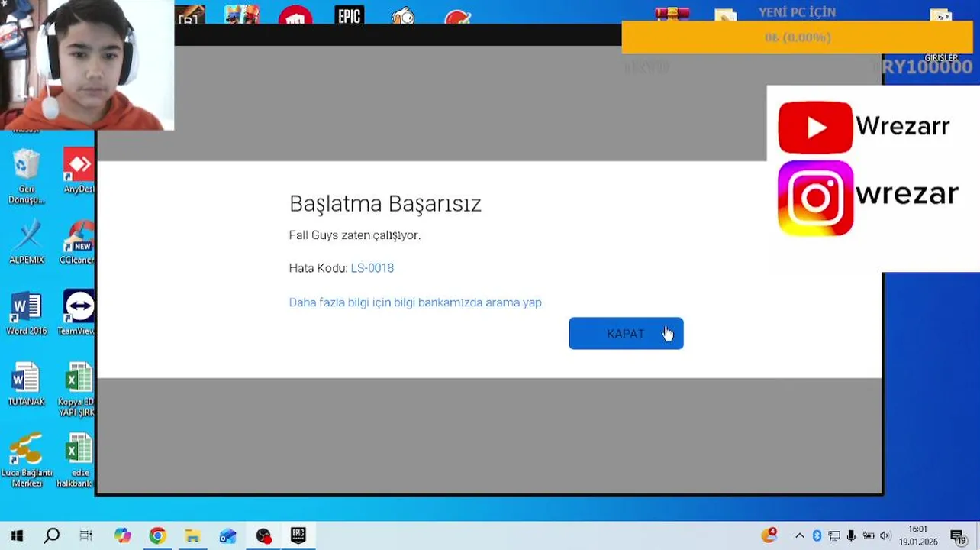The width and height of the screenshot is (980, 550).
Task: Click the 'Hata Kodu:' label
Action: coord(318,268)
